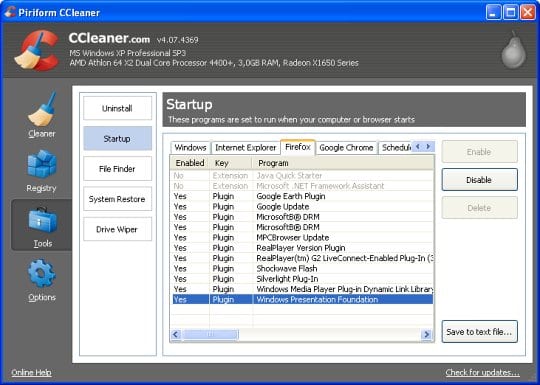Select the Firefox tab

298,147
